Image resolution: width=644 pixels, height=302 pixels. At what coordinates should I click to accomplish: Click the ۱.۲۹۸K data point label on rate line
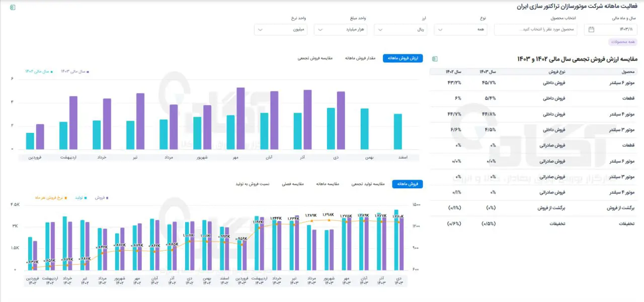329,215
